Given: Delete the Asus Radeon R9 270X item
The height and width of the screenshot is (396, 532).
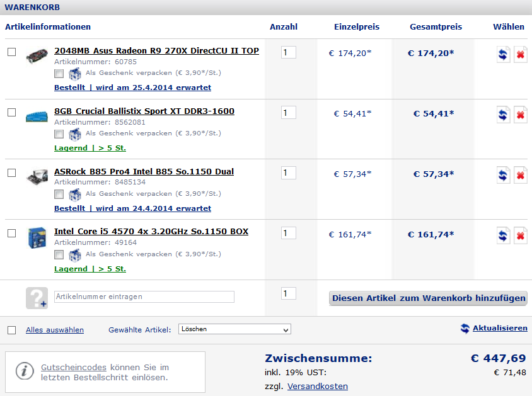Looking at the screenshot, I should coord(521,54).
